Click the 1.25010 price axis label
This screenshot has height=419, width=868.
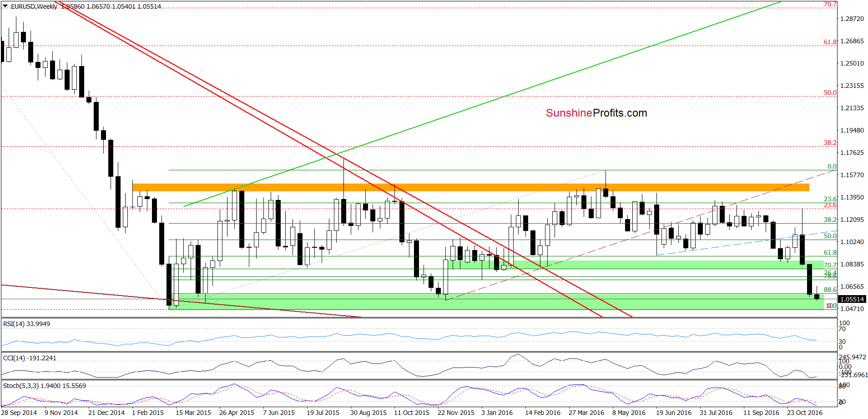[x=852, y=63]
